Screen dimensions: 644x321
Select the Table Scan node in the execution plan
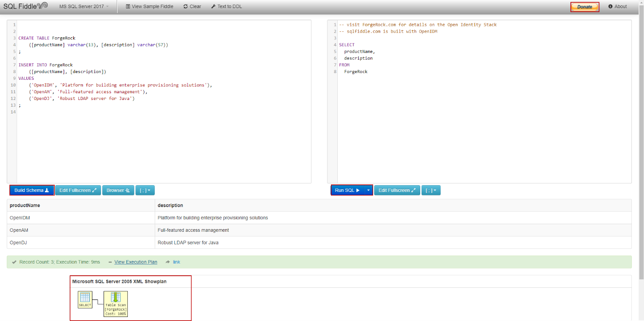pyautogui.click(x=116, y=303)
